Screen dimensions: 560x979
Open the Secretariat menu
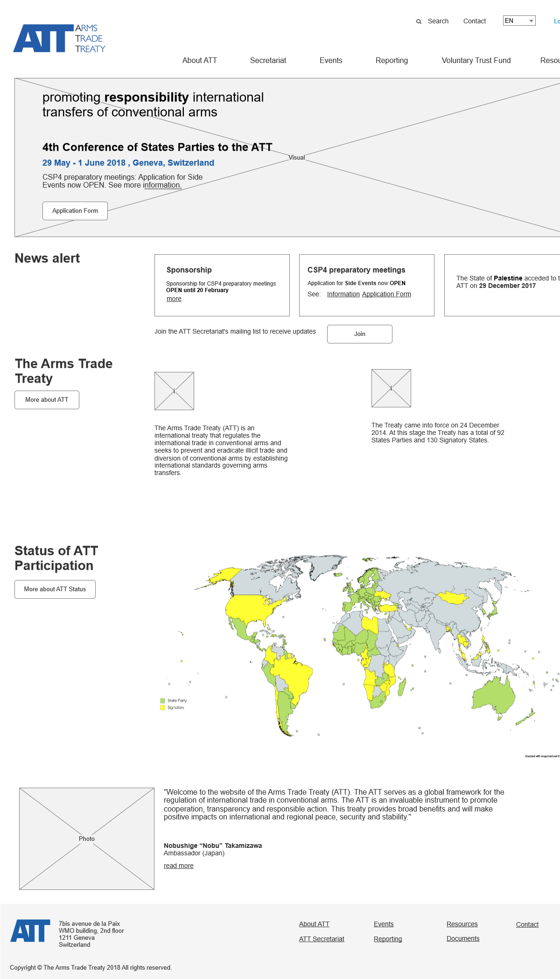point(268,60)
